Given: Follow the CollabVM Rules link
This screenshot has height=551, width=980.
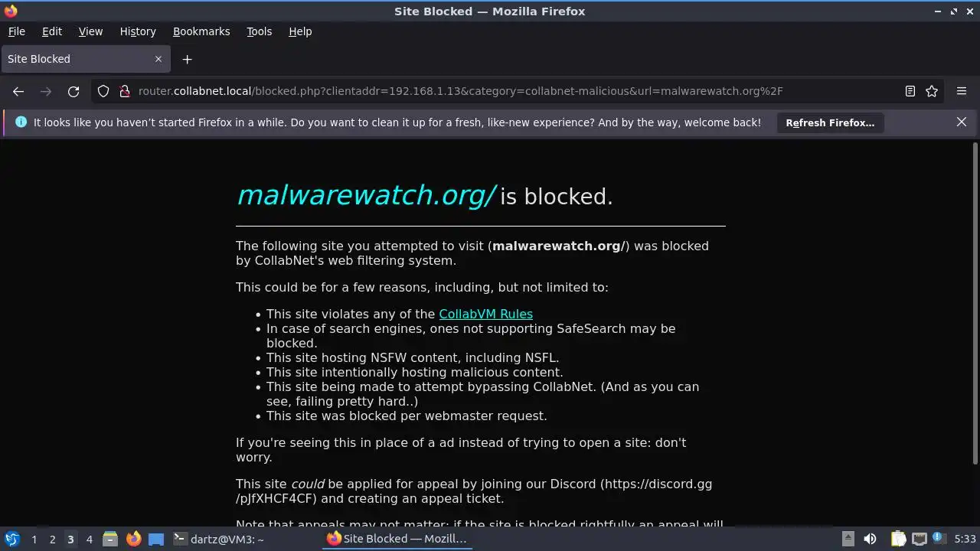Looking at the screenshot, I should pyautogui.click(x=485, y=314).
